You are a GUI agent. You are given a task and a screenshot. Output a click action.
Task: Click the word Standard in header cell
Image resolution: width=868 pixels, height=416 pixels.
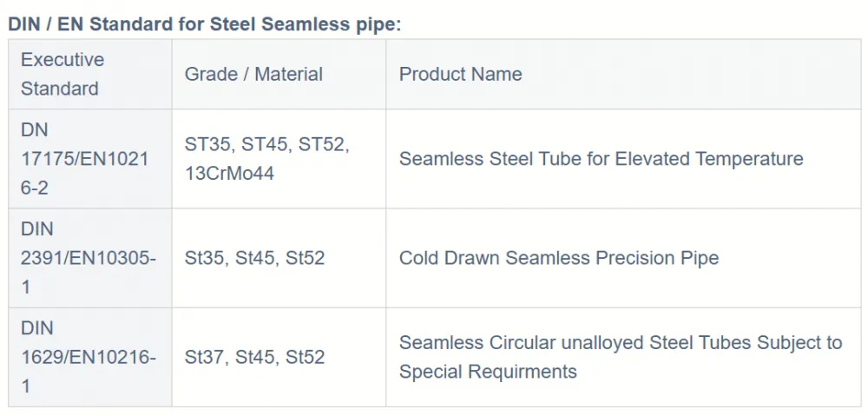click(60, 89)
